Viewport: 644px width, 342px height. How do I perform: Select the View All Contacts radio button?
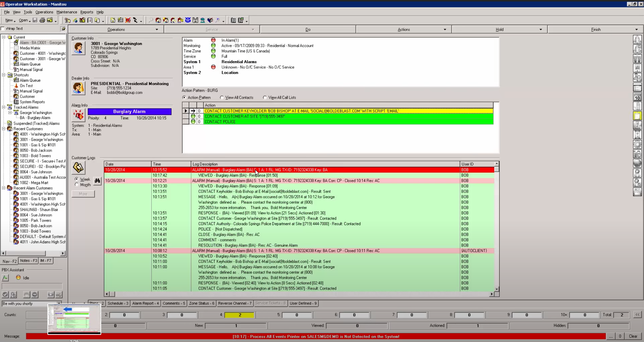tap(222, 97)
